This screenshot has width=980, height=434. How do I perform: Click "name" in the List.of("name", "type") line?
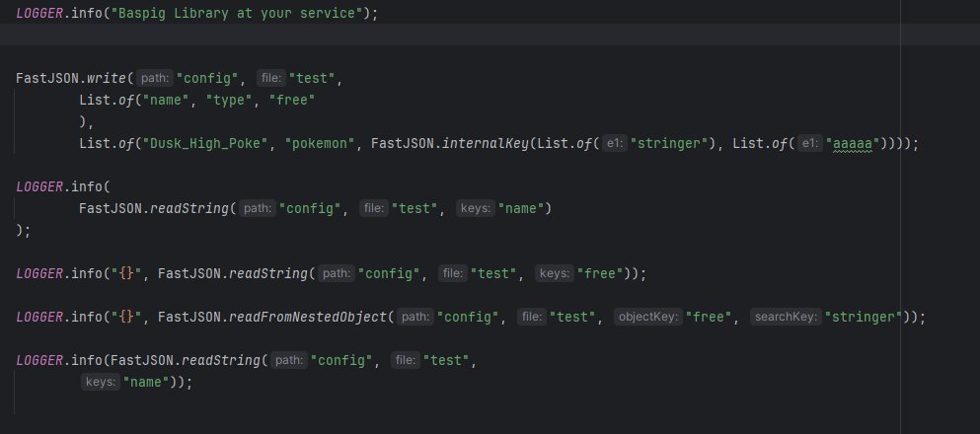[166, 100]
